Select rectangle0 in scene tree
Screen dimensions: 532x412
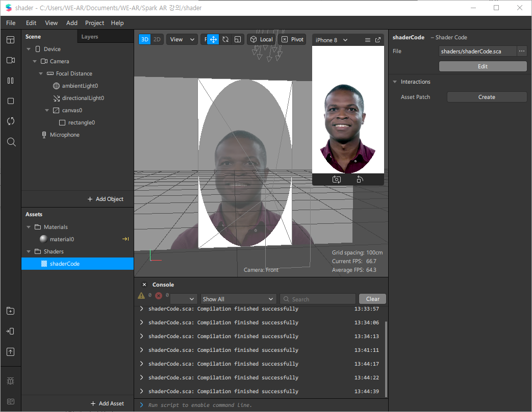pyautogui.click(x=78, y=122)
